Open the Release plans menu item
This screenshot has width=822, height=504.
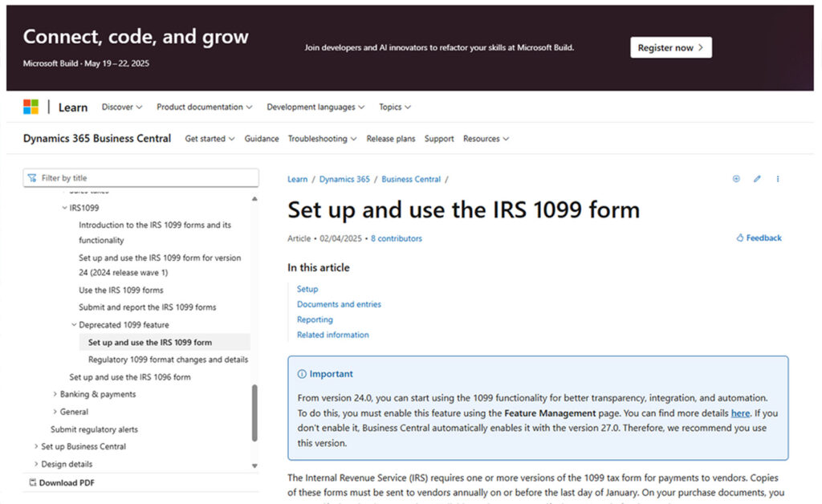point(391,139)
